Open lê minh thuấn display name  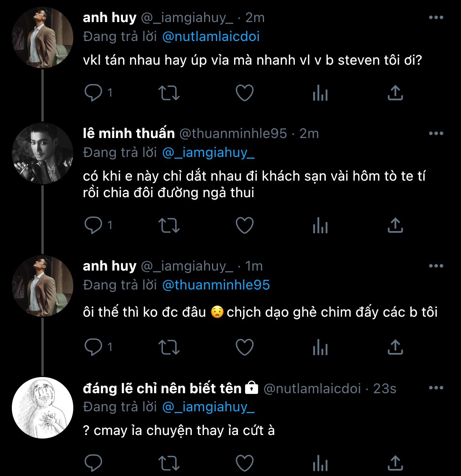(x=129, y=134)
